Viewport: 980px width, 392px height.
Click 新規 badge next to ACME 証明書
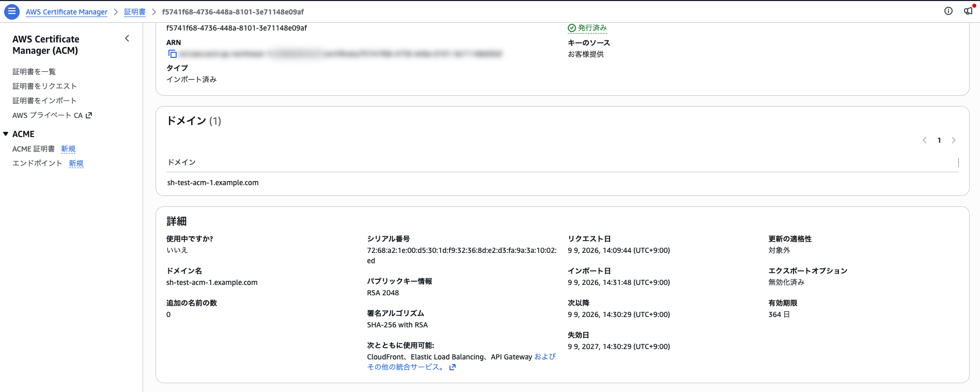68,149
